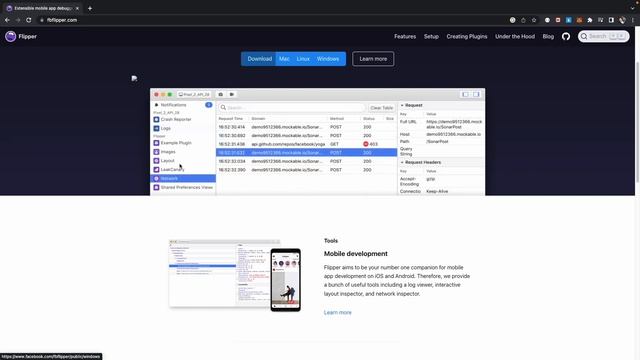This screenshot has height=360, width=640.
Task: Click the Flipper site name
Action: tap(27, 36)
